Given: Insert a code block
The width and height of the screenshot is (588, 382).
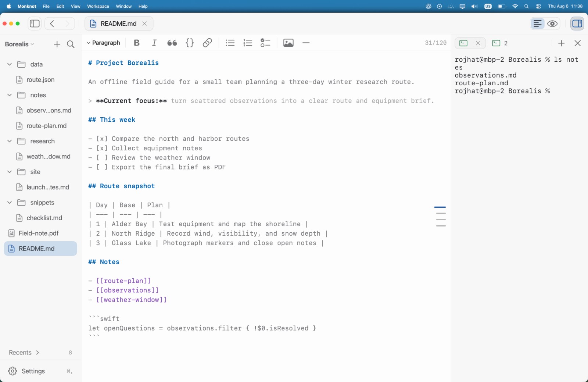Looking at the screenshot, I should [190, 43].
